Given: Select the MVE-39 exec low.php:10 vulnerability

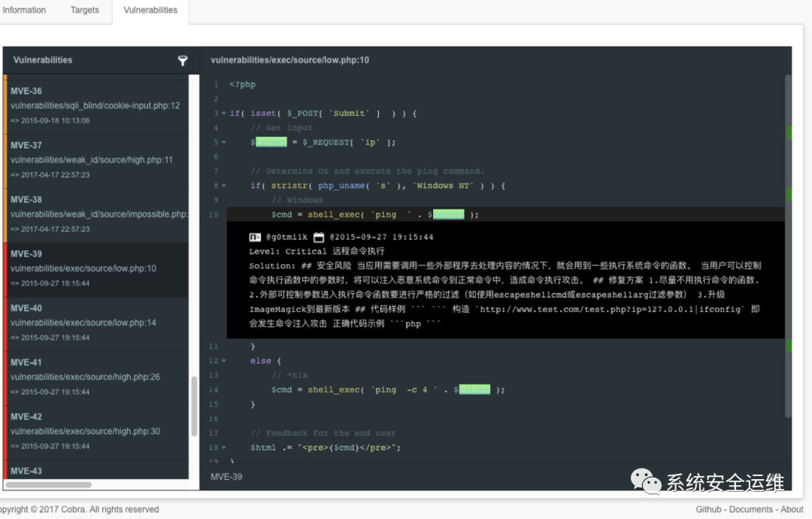Looking at the screenshot, I should (96, 269).
